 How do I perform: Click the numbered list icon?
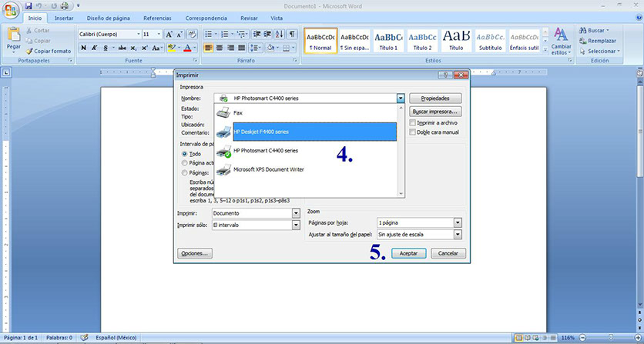[224, 34]
